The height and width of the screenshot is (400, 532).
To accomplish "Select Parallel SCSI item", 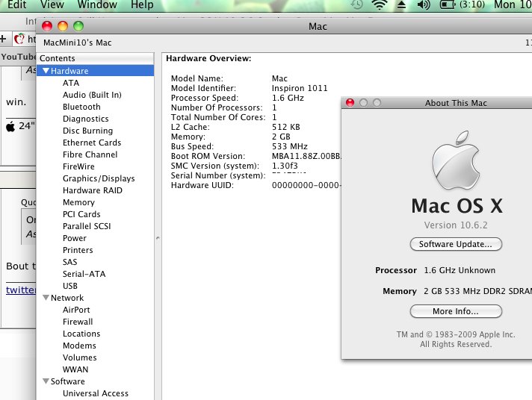I will click(87, 226).
